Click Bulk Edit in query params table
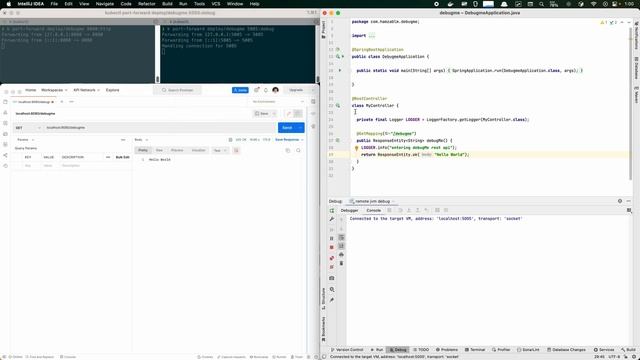 (122, 157)
